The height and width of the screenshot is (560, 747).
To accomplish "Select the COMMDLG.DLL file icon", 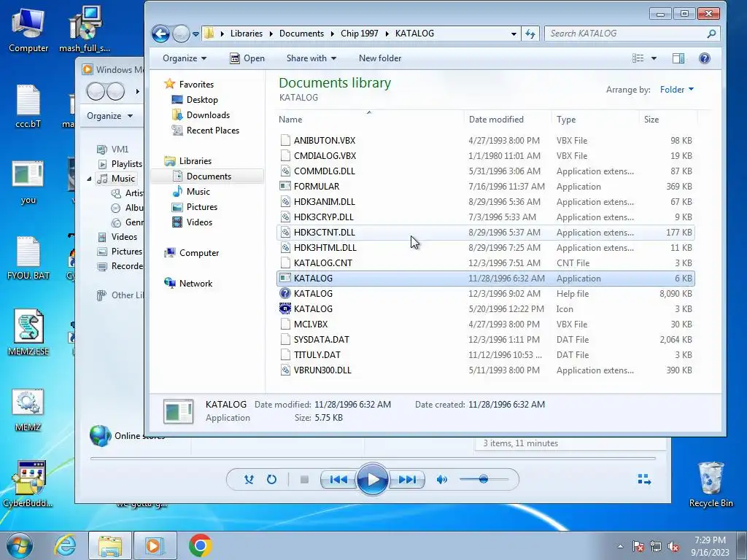I will click(285, 171).
